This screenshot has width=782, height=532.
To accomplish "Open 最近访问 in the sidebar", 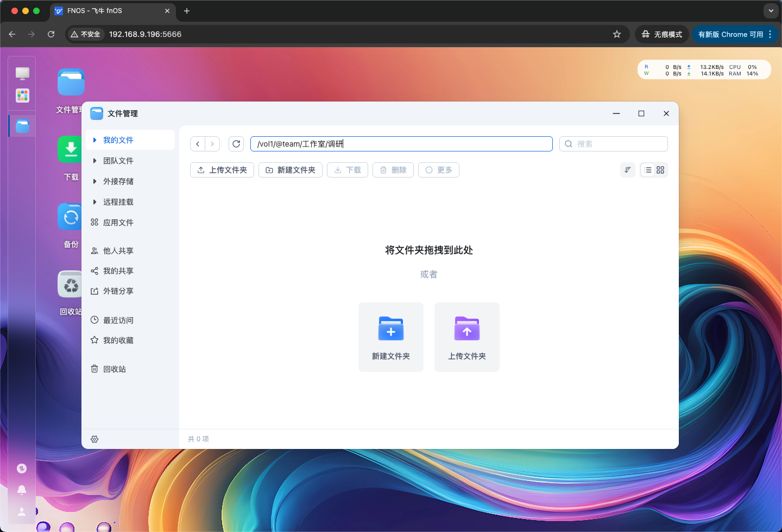I will [x=118, y=320].
